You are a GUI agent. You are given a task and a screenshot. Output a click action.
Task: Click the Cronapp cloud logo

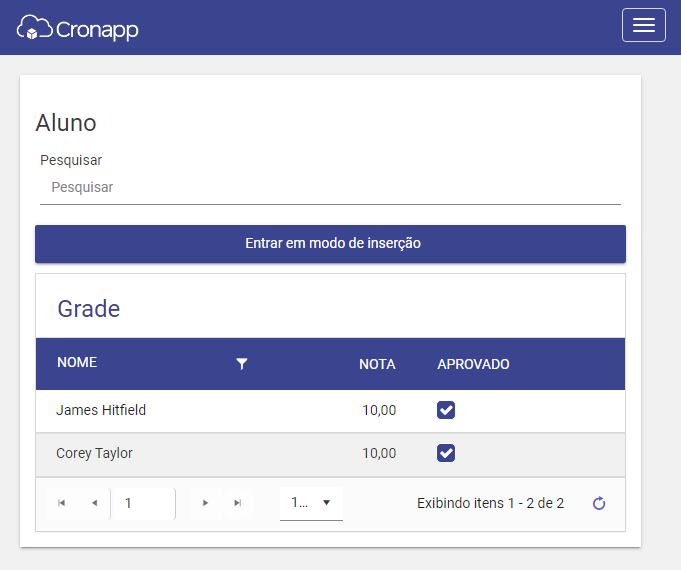click(77, 28)
